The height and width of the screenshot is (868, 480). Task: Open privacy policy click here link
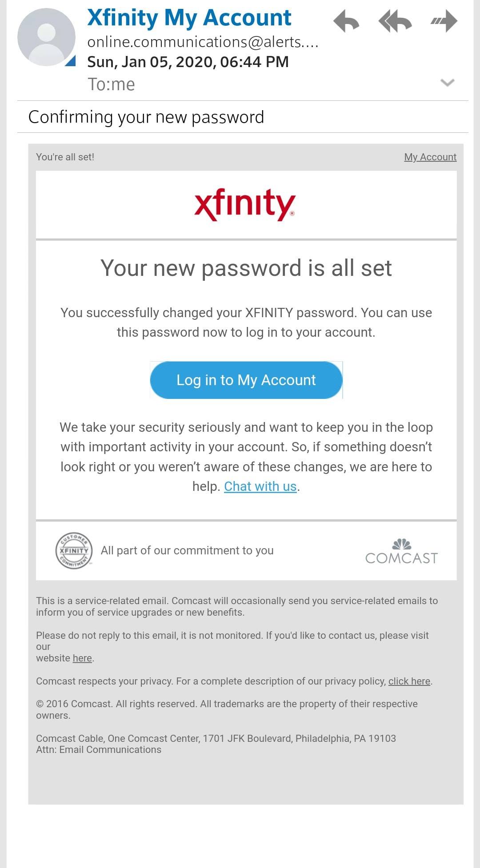pyautogui.click(x=409, y=681)
